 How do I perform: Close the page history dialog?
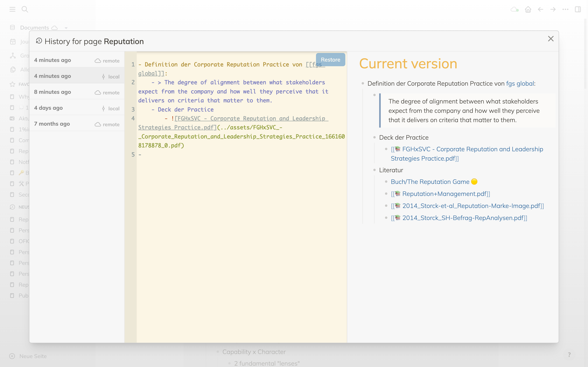point(551,39)
